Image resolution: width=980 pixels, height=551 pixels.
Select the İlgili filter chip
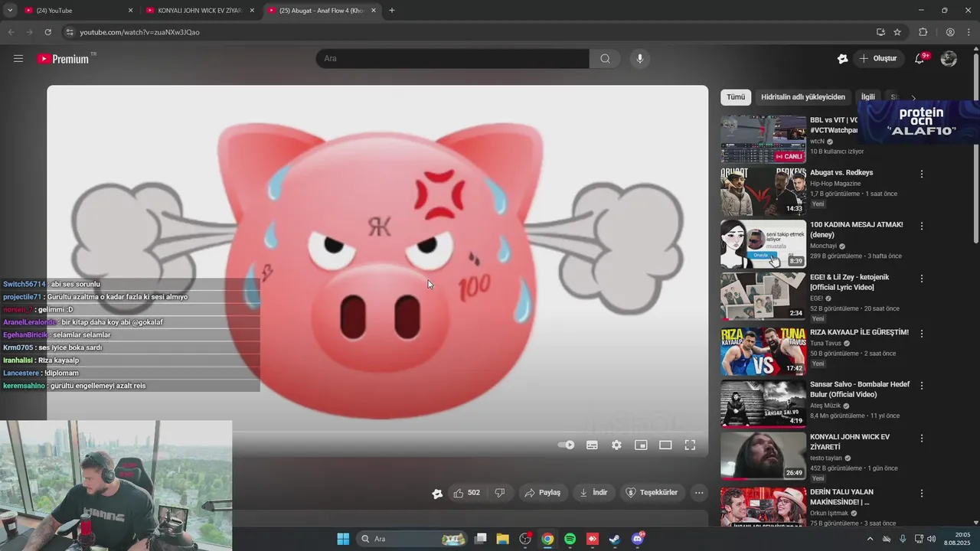tap(867, 97)
